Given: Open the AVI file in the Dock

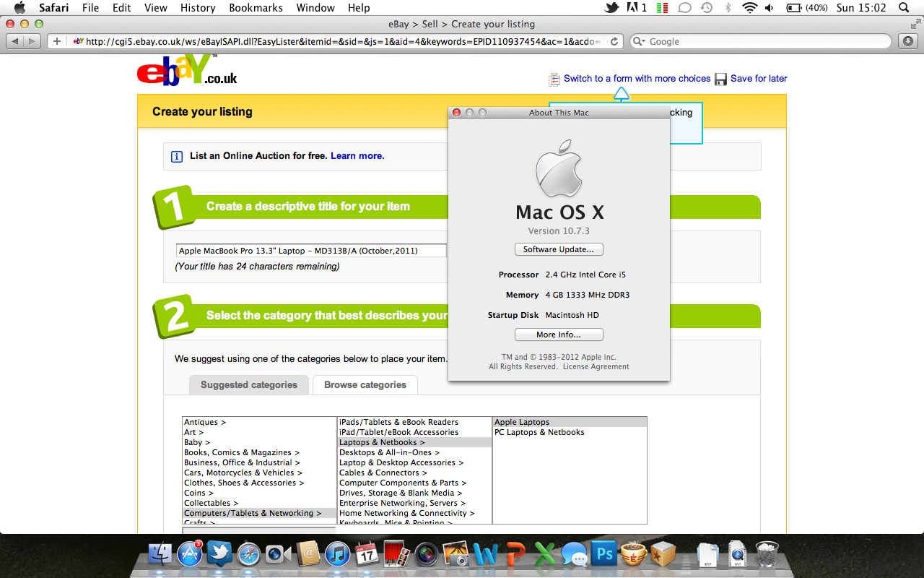Looking at the screenshot, I should (737, 554).
